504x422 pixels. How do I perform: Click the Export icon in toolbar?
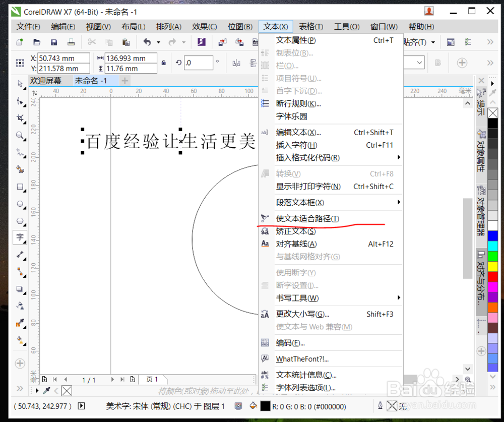click(239, 42)
